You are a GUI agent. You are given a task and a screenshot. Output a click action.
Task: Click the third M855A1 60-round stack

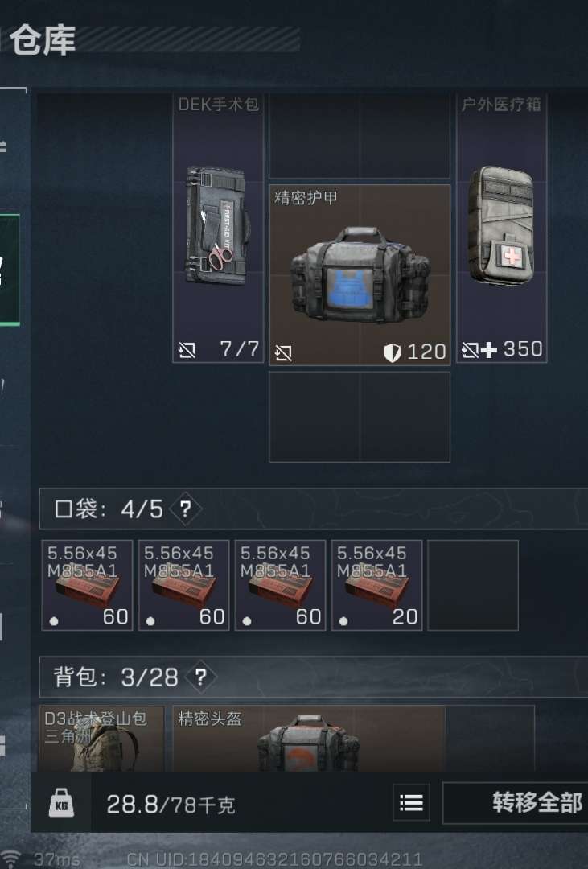[x=281, y=585]
